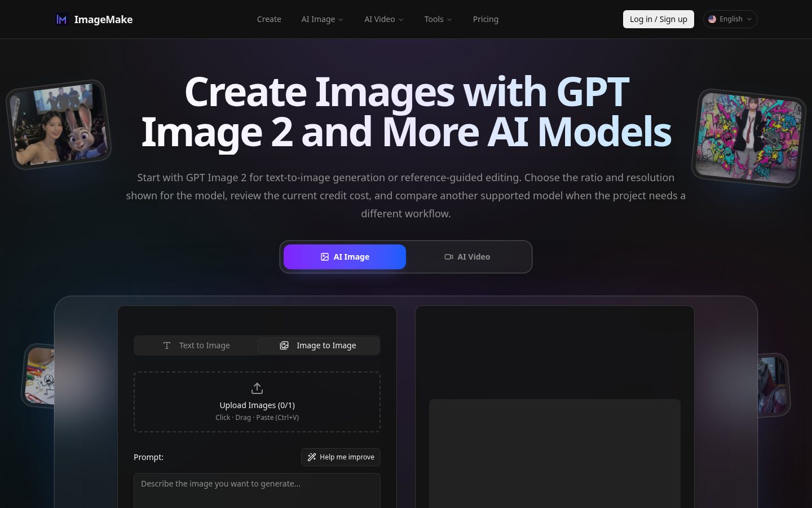The image size is (812, 508).
Task: Click the magic wand icon
Action: click(x=312, y=457)
